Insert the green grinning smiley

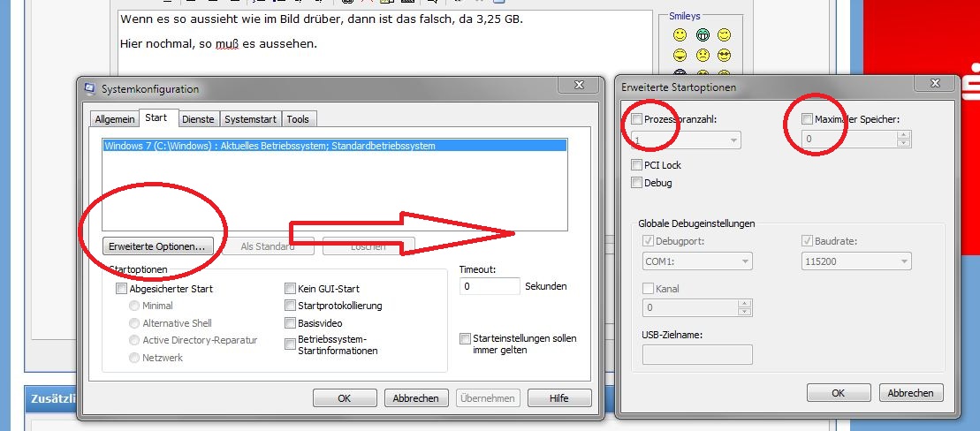tap(703, 35)
